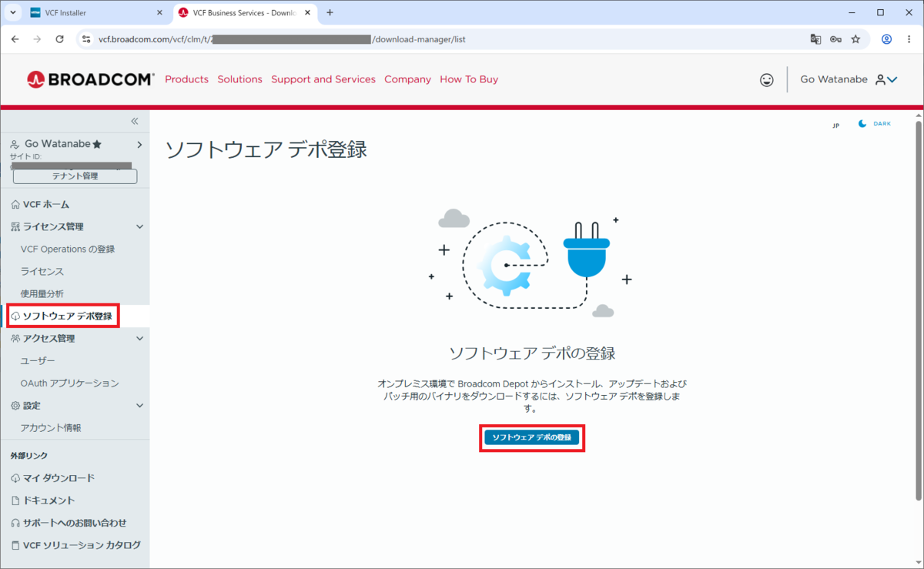Close the VCF Business Services tab

[x=306, y=12]
